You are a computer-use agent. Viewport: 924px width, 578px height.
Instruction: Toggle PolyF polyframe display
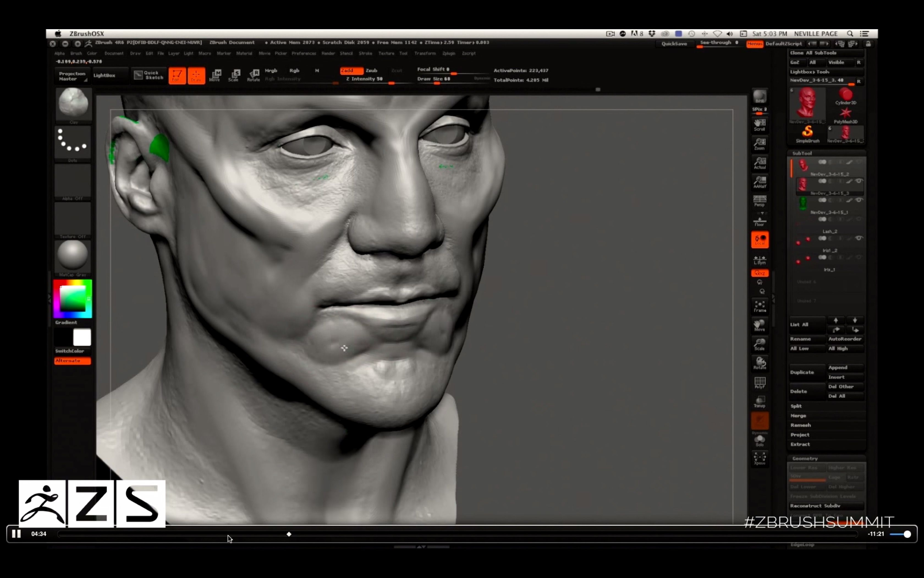760,382
